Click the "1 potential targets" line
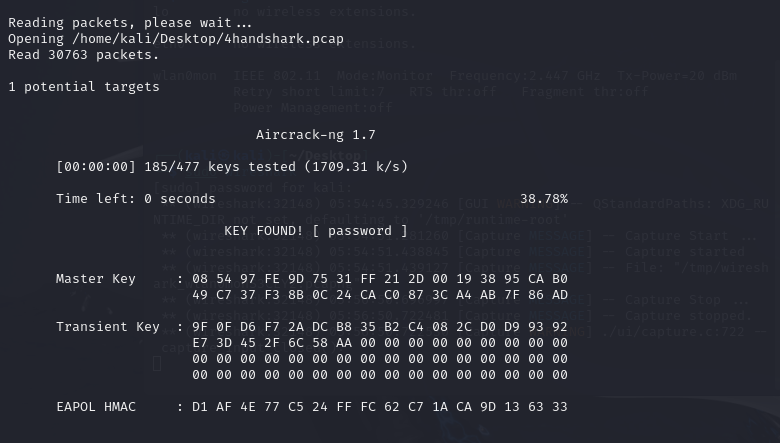The image size is (780, 443). pos(84,87)
